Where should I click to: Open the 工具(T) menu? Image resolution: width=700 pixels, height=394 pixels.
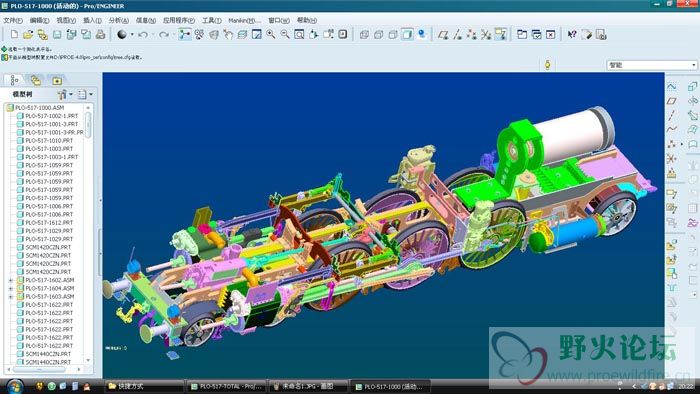pos(212,20)
